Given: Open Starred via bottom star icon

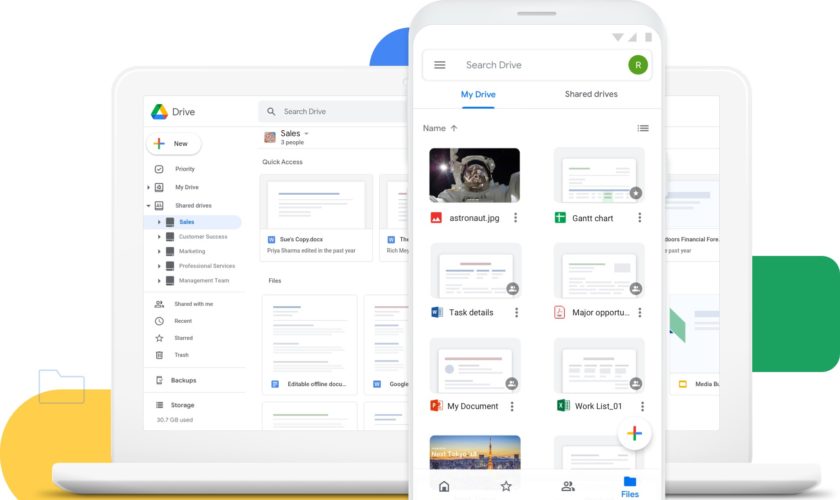Looking at the screenshot, I should [506, 486].
